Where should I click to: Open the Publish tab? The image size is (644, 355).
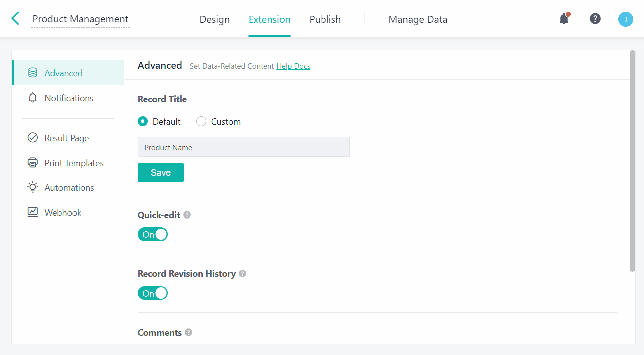pyautogui.click(x=325, y=19)
